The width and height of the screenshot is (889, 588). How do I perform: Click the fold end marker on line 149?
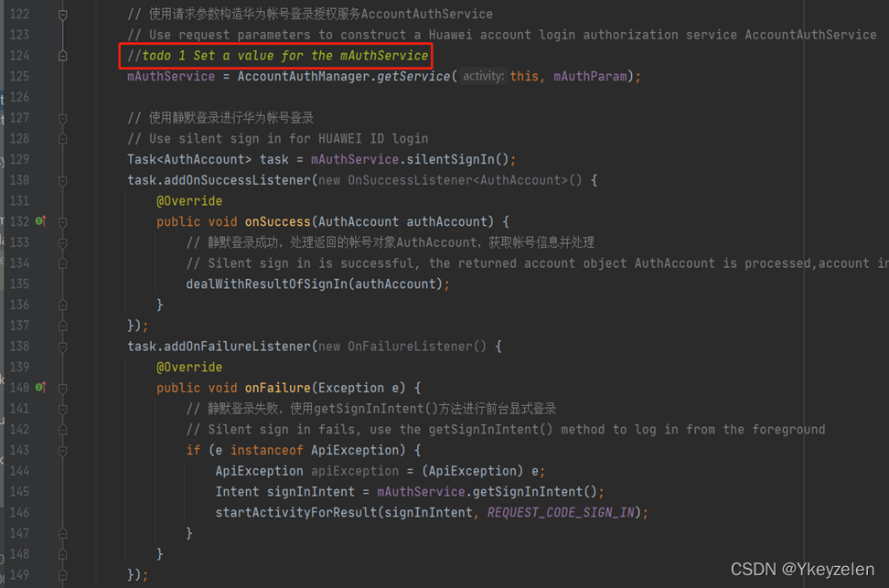(63, 575)
